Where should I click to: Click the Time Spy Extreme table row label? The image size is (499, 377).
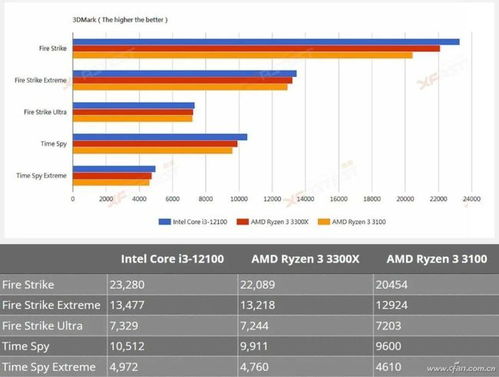coord(49,367)
